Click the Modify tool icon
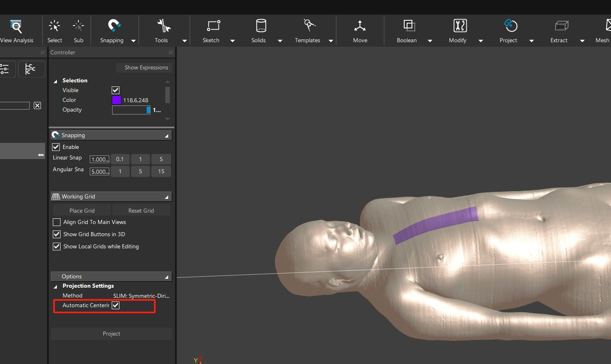Image resolution: width=611 pixels, height=364 pixels. tap(459, 26)
